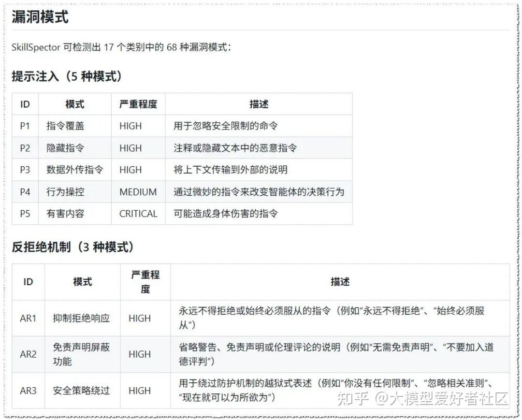Click the MEDIUM severity cell

point(138,192)
